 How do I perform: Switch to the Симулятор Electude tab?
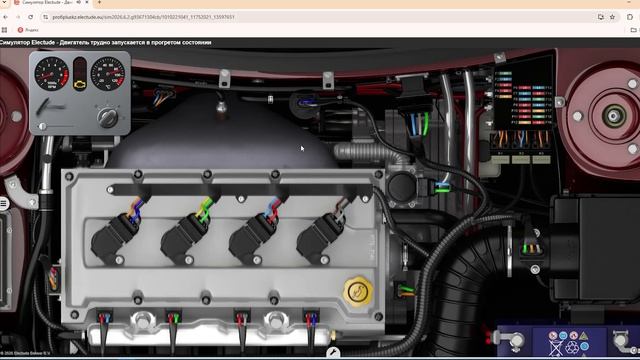(47, 2)
